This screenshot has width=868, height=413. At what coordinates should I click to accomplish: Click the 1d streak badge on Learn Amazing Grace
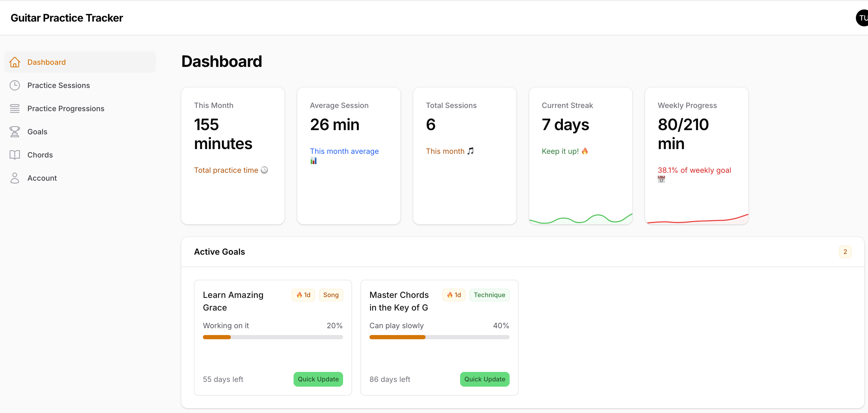pyautogui.click(x=303, y=295)
